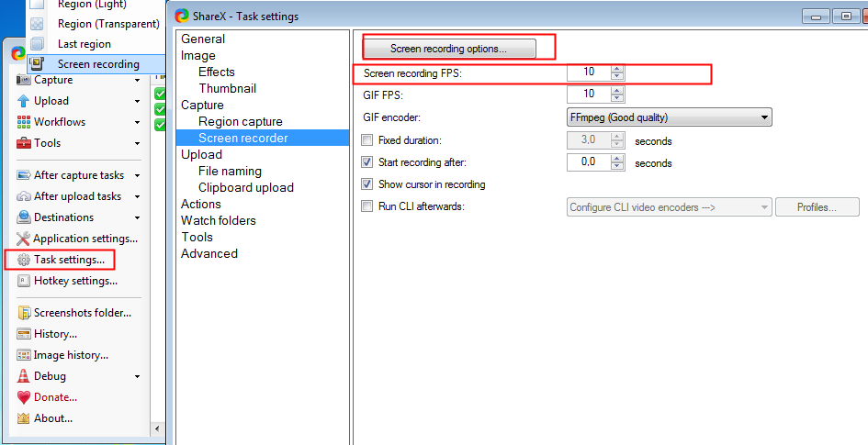868x445 pixels.
Task: Click the Region (Transparent) menu icon
Action: click(37, 24)
